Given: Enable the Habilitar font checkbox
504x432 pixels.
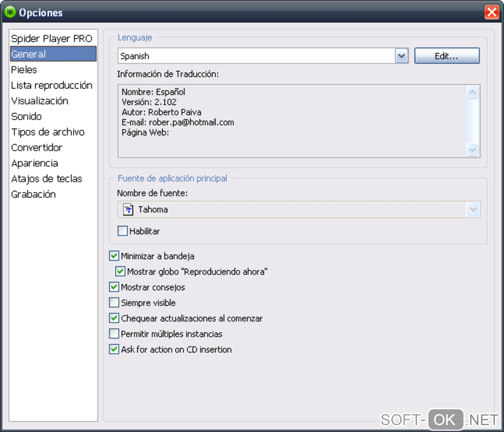Looking at the screenshot, I should 123,231.
